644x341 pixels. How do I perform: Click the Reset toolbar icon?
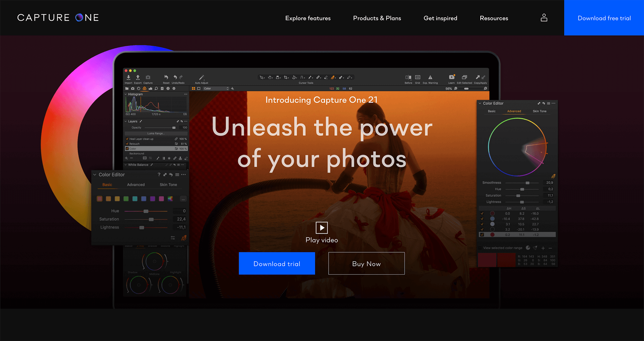click(x=166, y=78)
